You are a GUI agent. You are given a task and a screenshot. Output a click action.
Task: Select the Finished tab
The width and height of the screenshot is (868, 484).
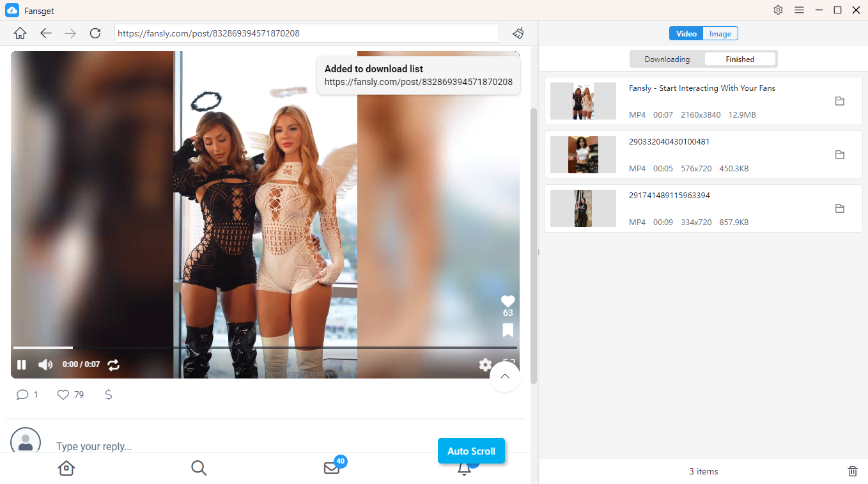(x=740, y=59)
